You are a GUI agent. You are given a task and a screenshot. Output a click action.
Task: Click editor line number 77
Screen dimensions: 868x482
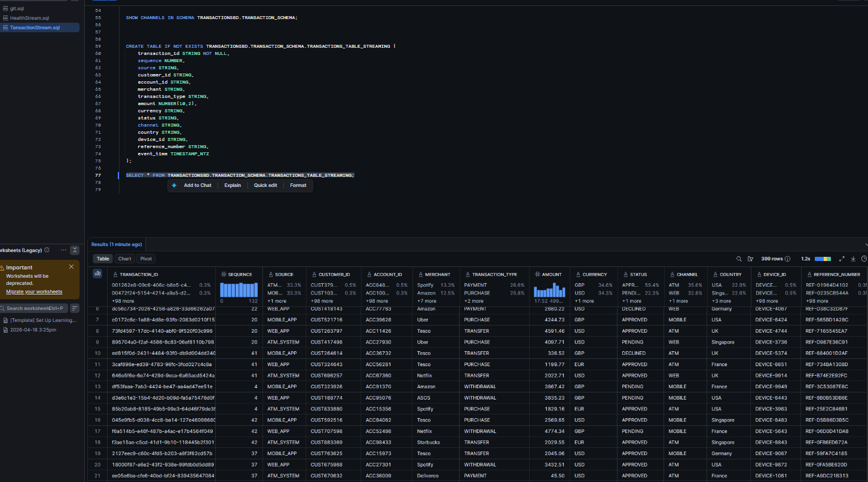[98, 175]
